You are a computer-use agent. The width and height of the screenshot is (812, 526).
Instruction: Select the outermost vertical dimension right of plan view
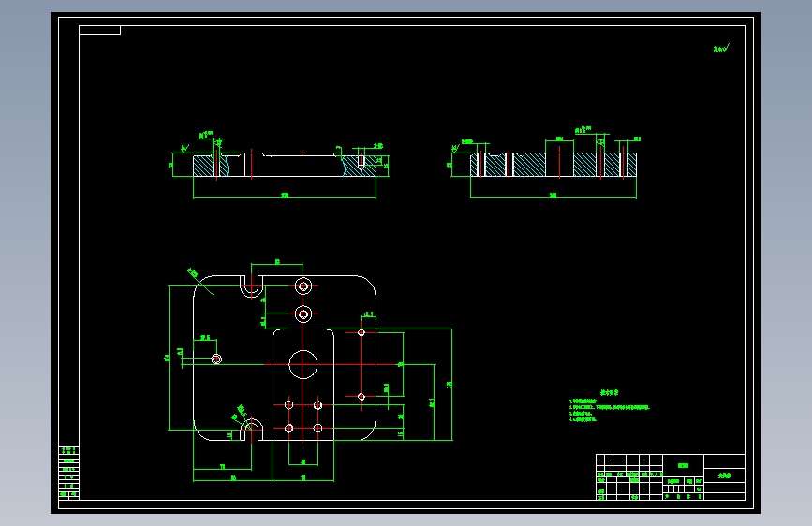[x=450, y=385]
